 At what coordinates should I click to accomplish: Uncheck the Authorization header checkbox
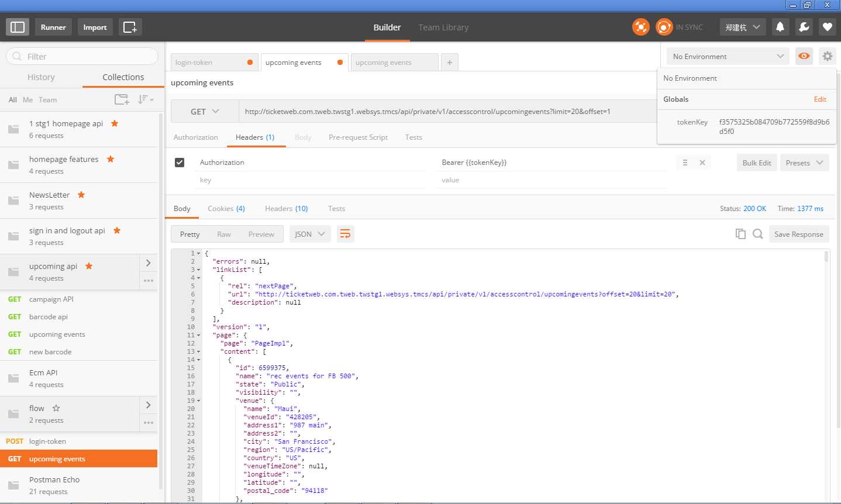(180, 163)
